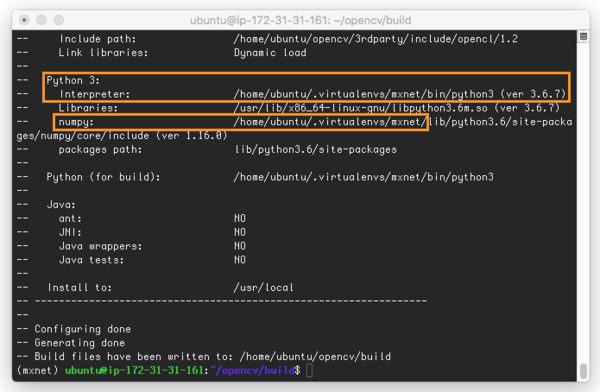Click the 'Java wrappers:' NO value
Viewport: 600px width, 392px height.
pos(240,246)
